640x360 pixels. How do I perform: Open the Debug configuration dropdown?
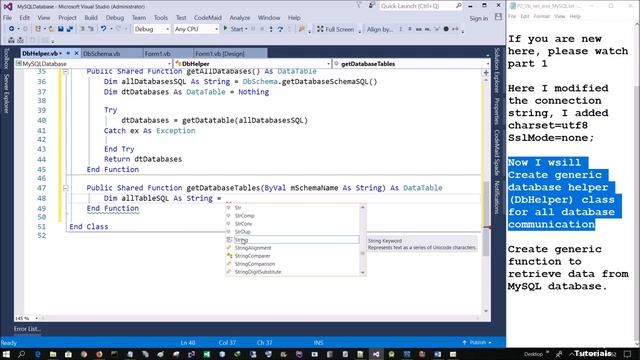151,29
